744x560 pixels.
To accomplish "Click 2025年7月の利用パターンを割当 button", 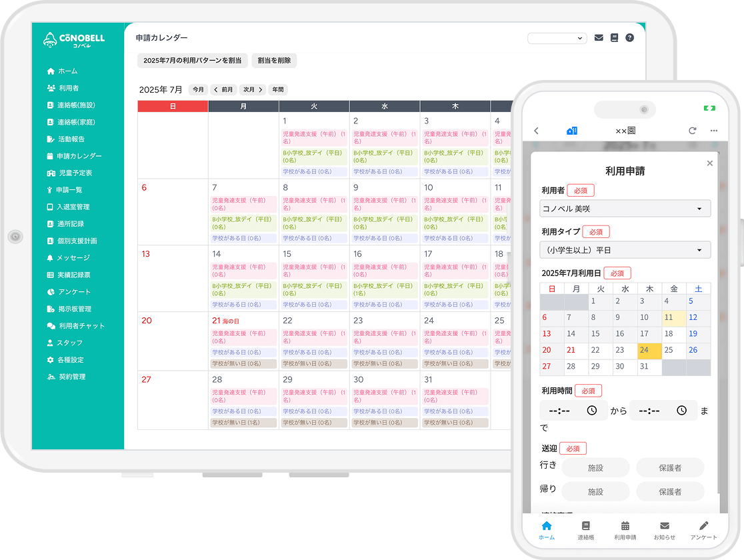I will (x=193, y=61).
